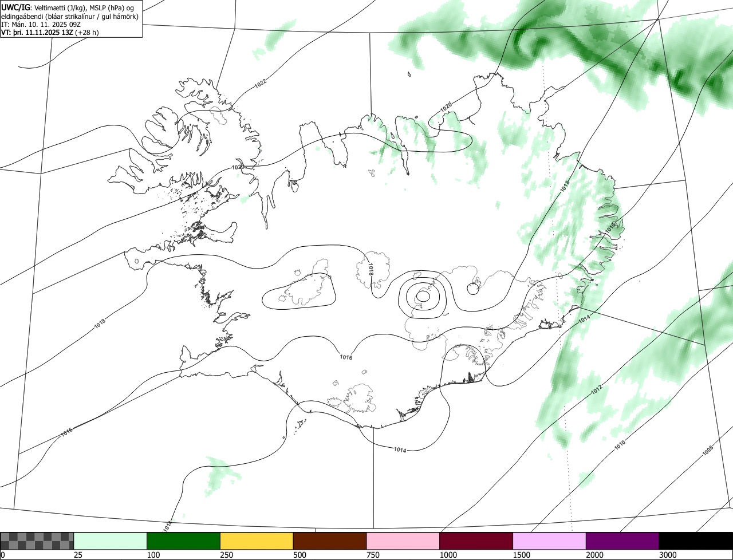Select the black above-3000 legend swatch
This screenshot has width=733, height=560.
coord(696,541)
